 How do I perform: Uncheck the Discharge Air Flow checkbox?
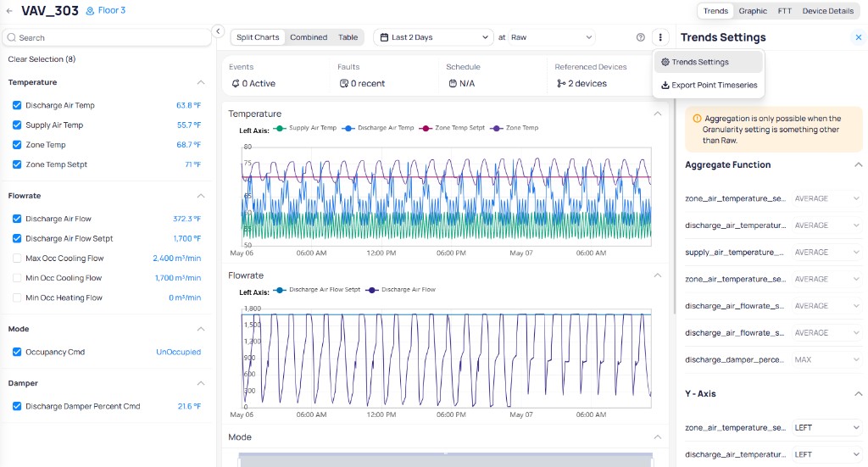pos(17,219)
